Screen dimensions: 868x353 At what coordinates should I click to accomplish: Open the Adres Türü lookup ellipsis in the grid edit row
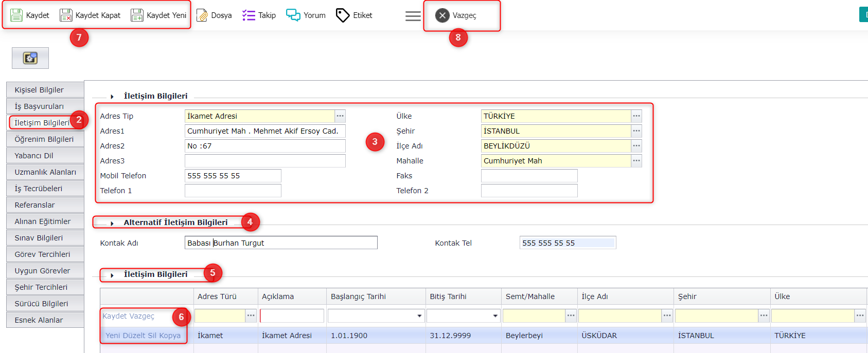pos(251,315)
